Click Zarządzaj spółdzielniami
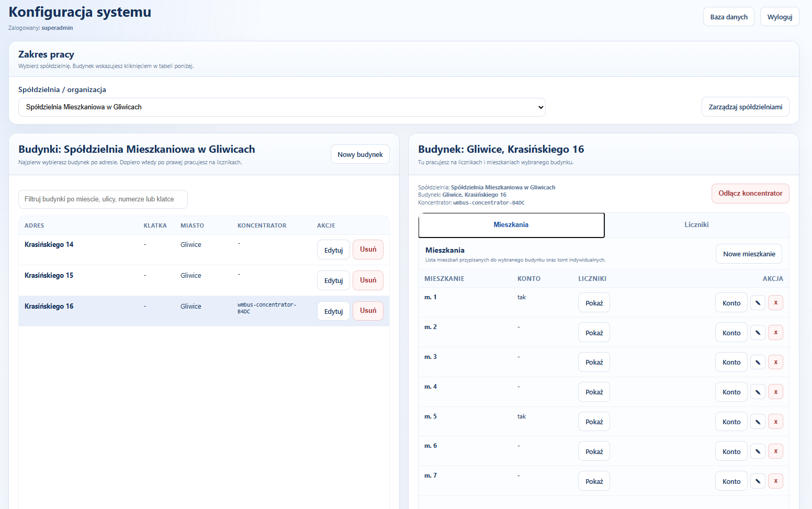 coord(746,107)
